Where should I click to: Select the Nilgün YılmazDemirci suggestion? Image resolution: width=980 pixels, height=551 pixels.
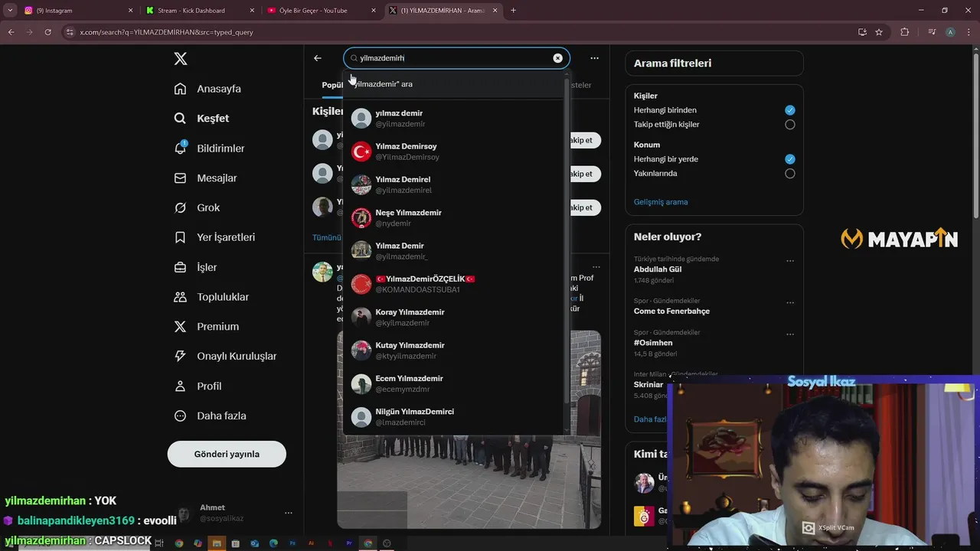[453, 417]
